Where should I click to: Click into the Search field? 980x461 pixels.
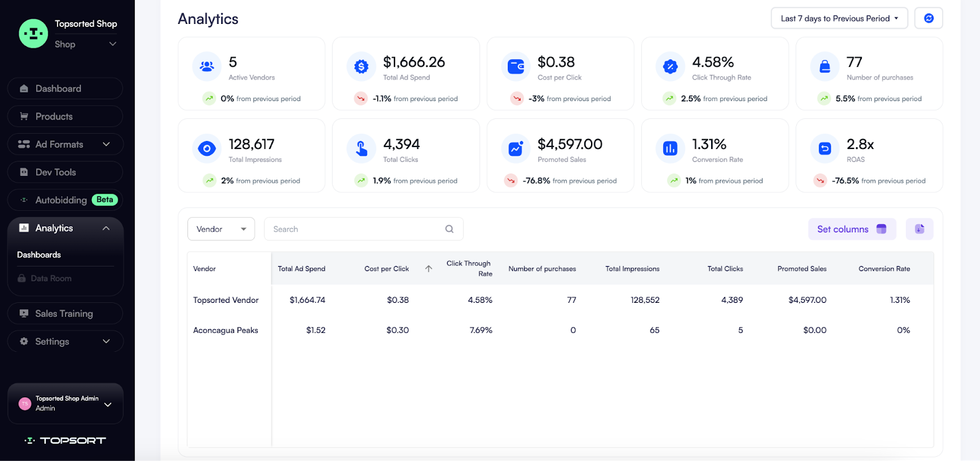point(363,229)
